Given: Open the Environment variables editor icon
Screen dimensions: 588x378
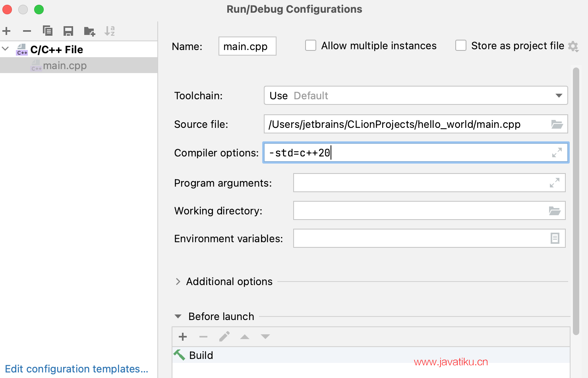Looking at the screenshot, I should [x=555, y=238].
